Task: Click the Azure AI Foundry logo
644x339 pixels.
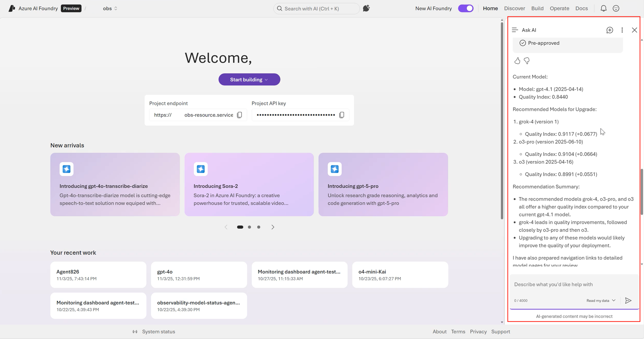Action: [x=11, y=8]
